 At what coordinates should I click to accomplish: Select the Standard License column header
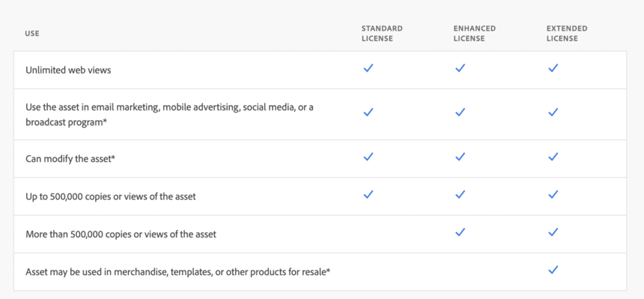(382, 34)
